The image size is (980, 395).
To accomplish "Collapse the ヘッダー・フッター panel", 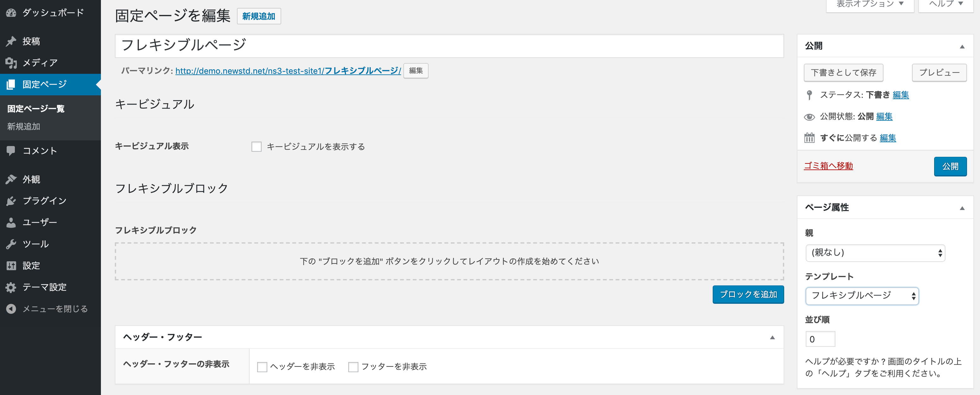I will [772, 337].
